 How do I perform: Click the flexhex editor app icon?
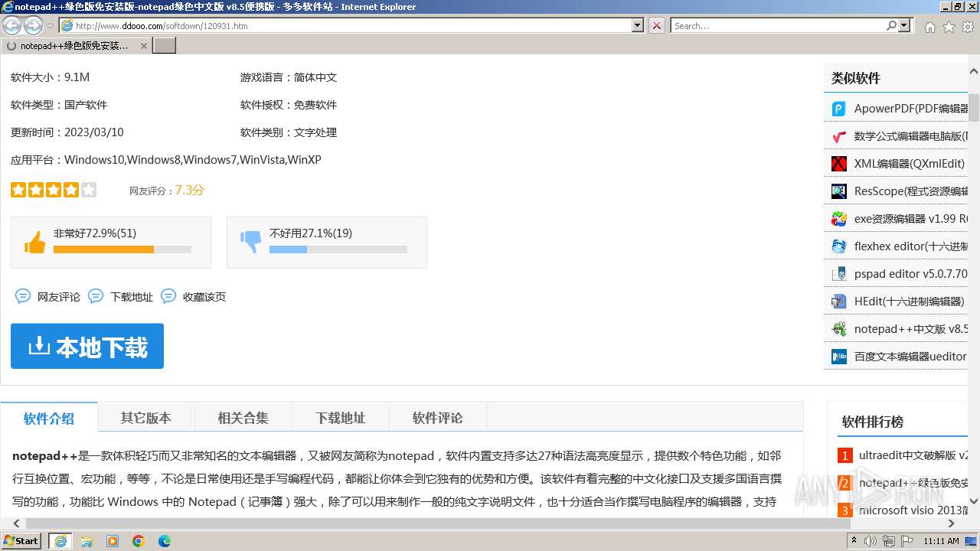(839, 246)
